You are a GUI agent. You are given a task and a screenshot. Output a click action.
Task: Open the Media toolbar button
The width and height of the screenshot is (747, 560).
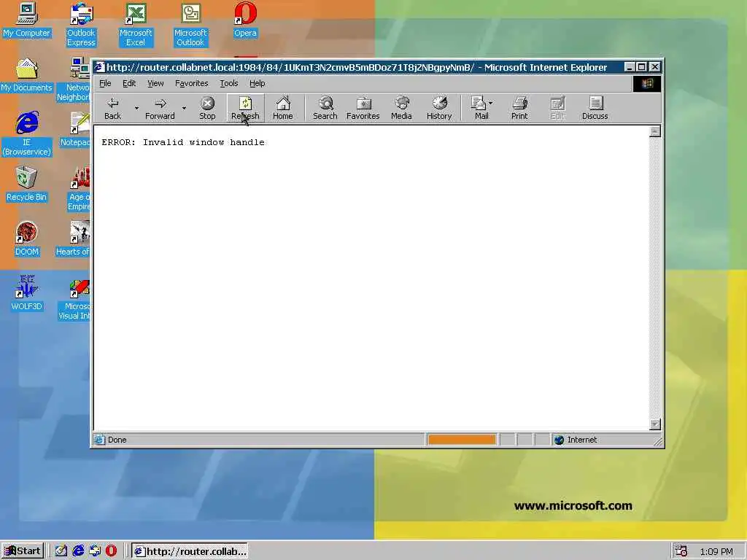(402, 109)
